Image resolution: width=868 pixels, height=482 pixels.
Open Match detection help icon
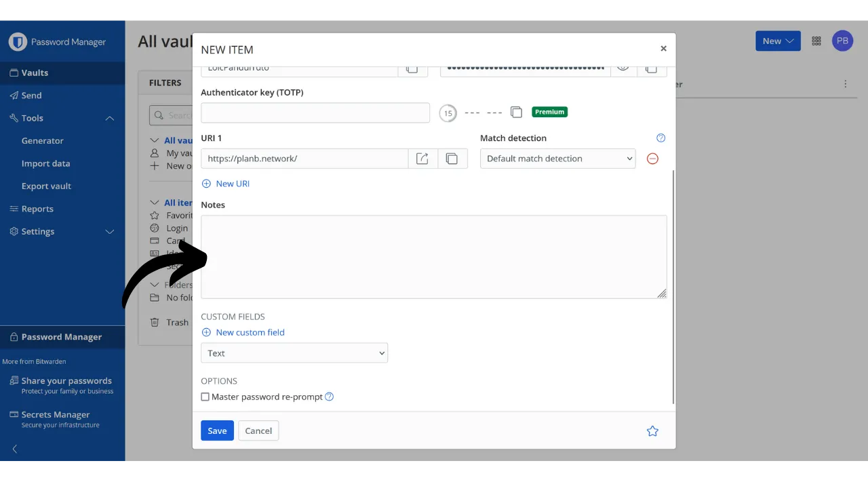[x=661, y=138]
